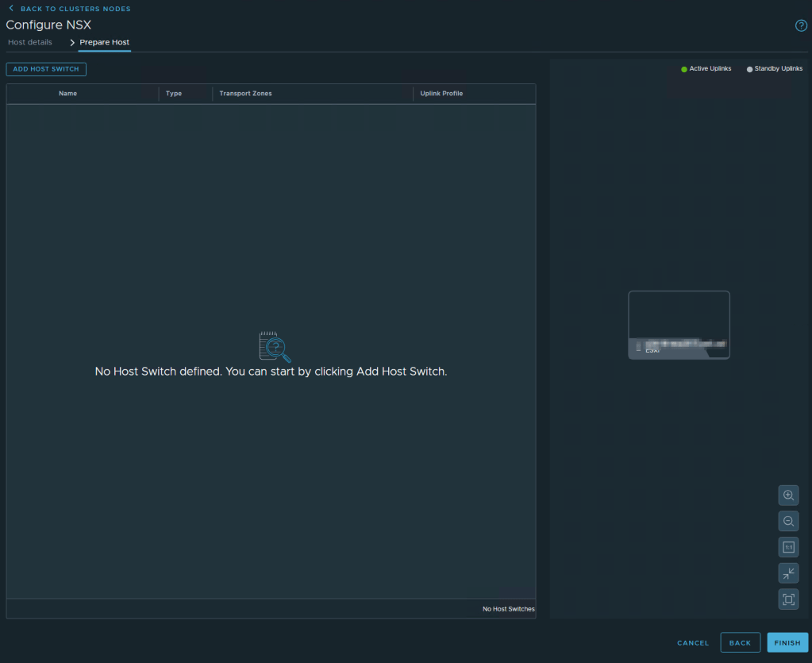
Task: Cancel the NSX configuration
Action: coord(693,642)
